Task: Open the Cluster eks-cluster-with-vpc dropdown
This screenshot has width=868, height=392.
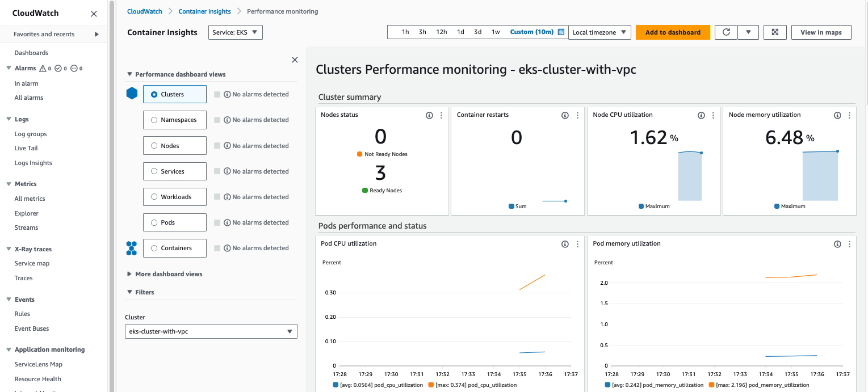Action: [211, 331]
